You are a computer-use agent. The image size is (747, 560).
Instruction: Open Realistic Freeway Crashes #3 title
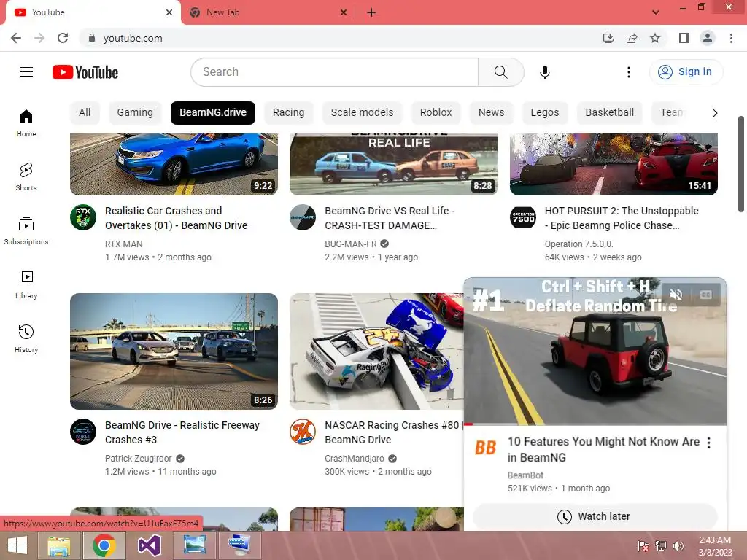pos(182,432)
